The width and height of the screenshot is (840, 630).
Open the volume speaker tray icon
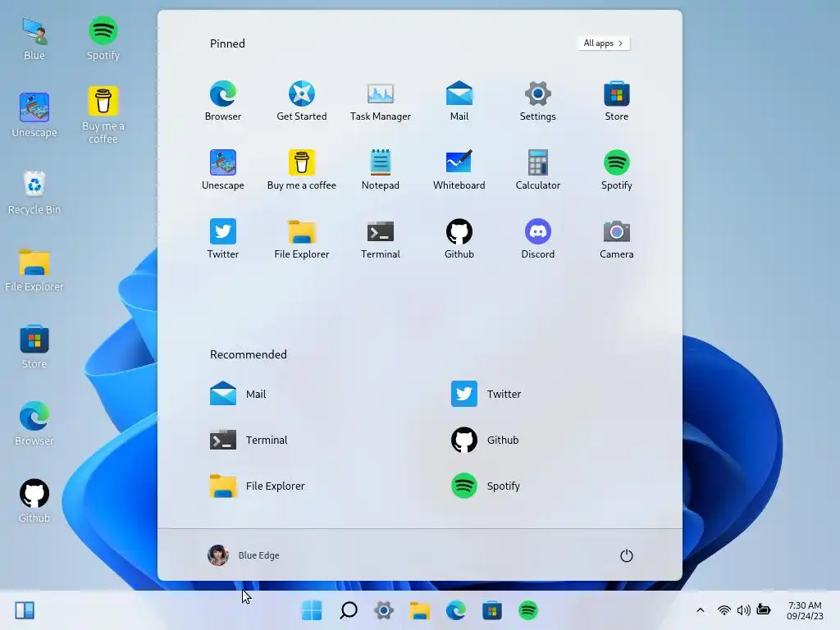coord(743,610)
